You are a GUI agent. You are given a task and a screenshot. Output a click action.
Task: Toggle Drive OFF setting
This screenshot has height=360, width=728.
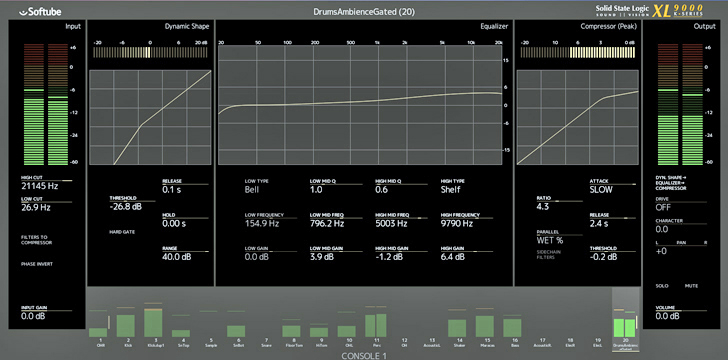coord(681,204)
